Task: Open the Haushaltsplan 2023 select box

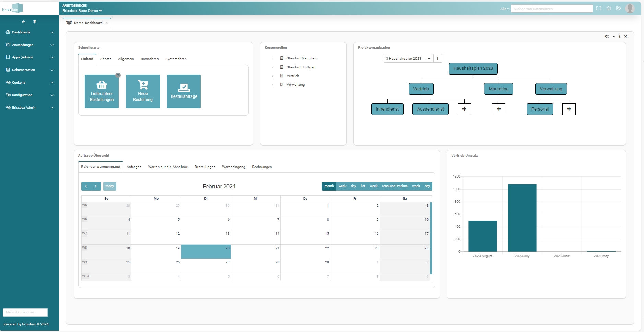Action: click(408, 59)
